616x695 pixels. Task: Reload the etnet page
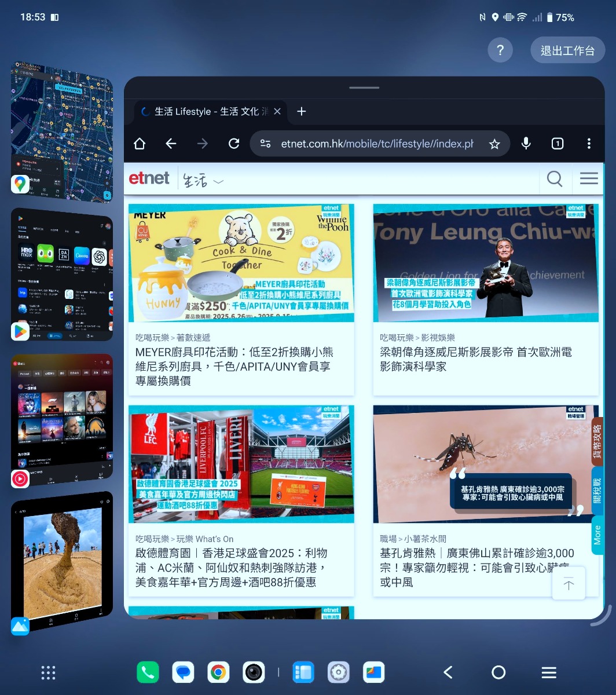[234, 144]
